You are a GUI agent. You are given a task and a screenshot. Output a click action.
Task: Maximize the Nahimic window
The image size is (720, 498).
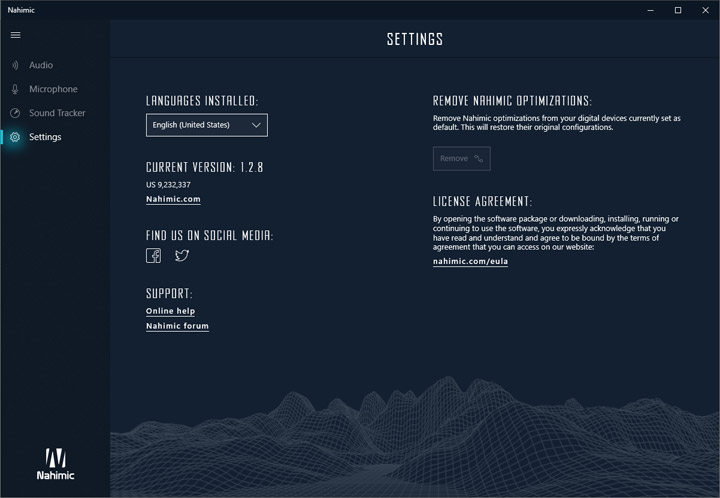click(678, 10)
